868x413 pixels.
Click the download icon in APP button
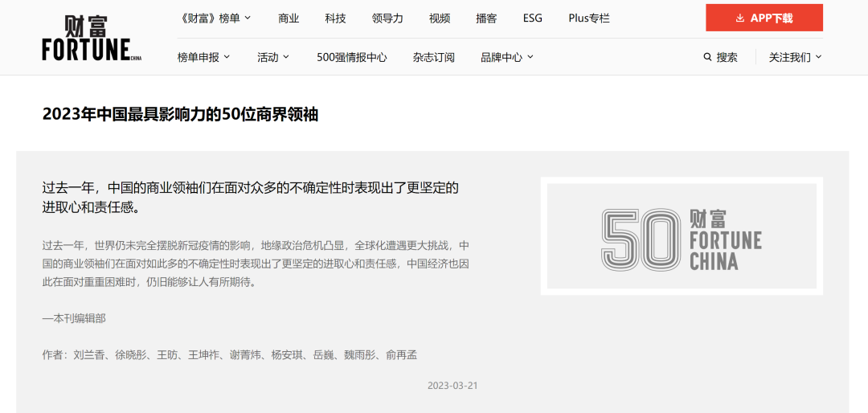(x=739, y=18)
